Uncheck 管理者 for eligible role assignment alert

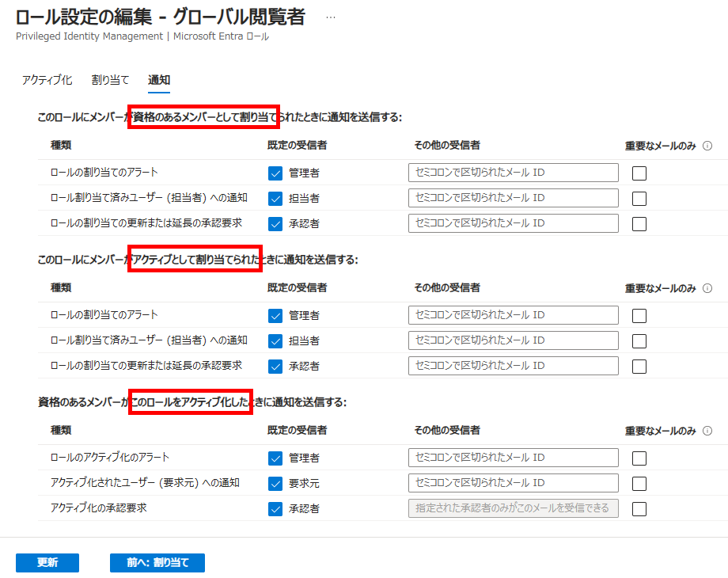(275, 173)
